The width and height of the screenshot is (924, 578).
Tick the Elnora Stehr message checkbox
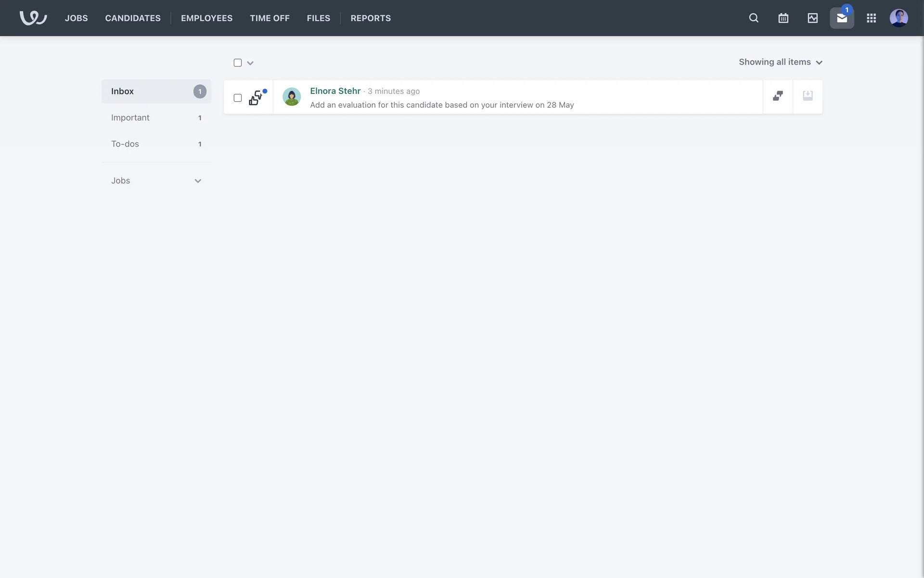point(237,98)
